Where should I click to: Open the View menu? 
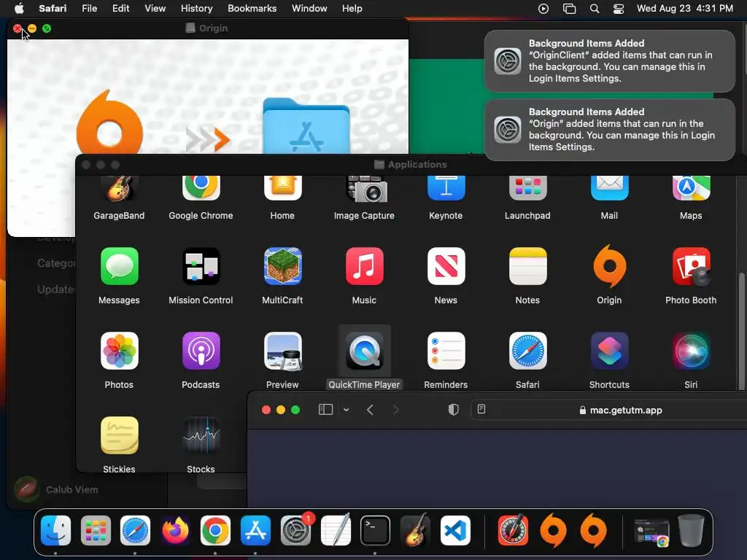point(155,8)
